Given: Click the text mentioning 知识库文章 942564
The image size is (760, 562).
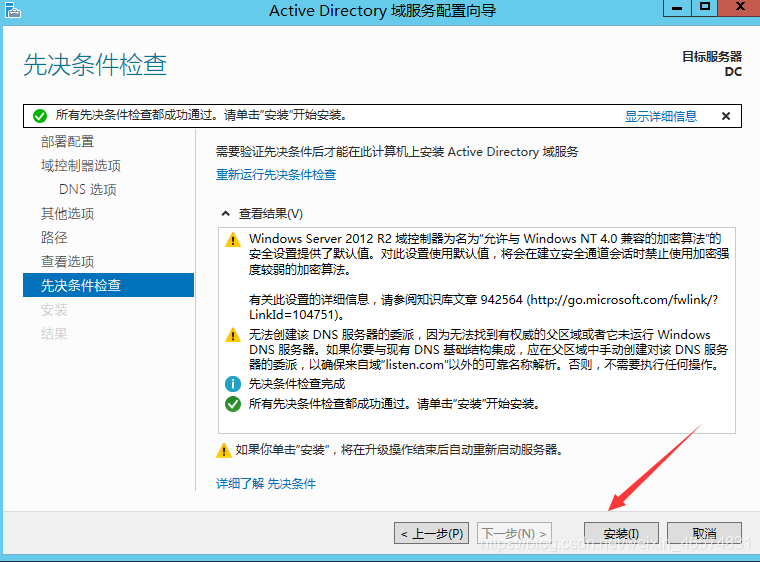Looking at the screenshot, I should click(483, 307).
